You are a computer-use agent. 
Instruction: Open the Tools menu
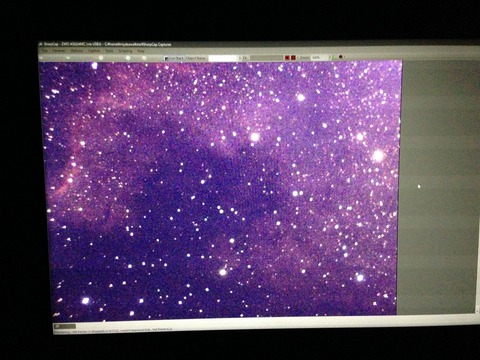tap(109, 51)
